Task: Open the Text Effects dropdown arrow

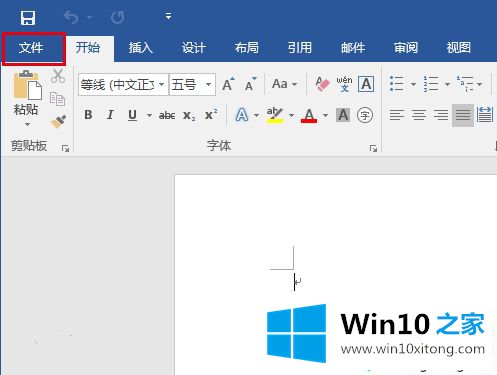Action: (256, 115)
